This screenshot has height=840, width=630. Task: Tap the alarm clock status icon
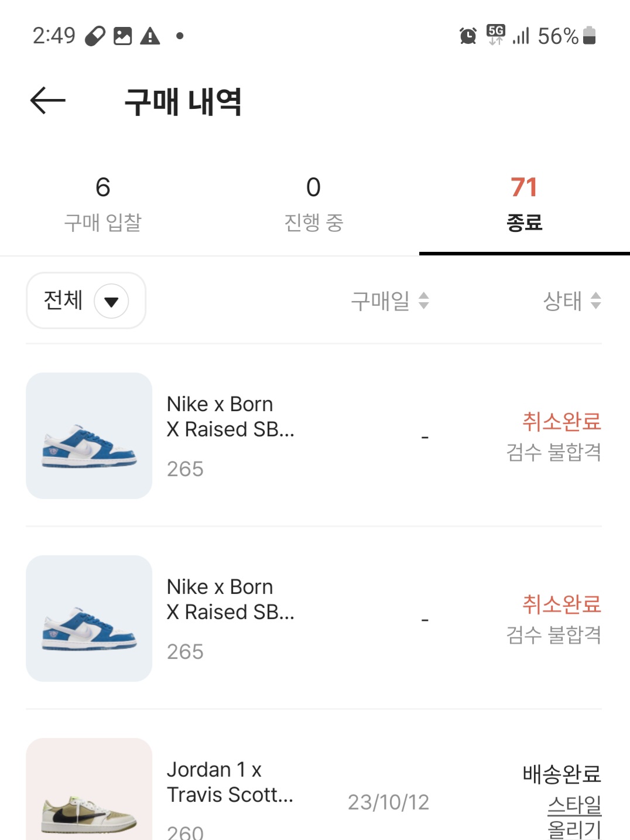[468, 36]
